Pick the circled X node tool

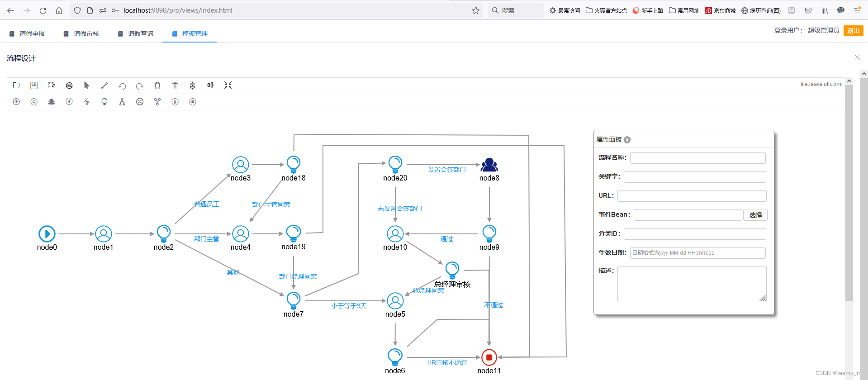click(140, 102)
